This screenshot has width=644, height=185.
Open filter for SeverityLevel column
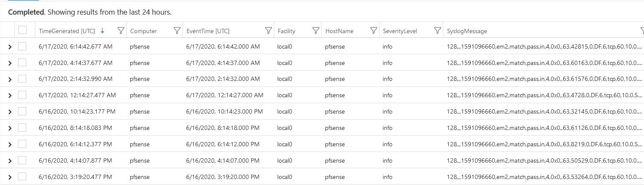pyautogui.click(x=437, y=31)
